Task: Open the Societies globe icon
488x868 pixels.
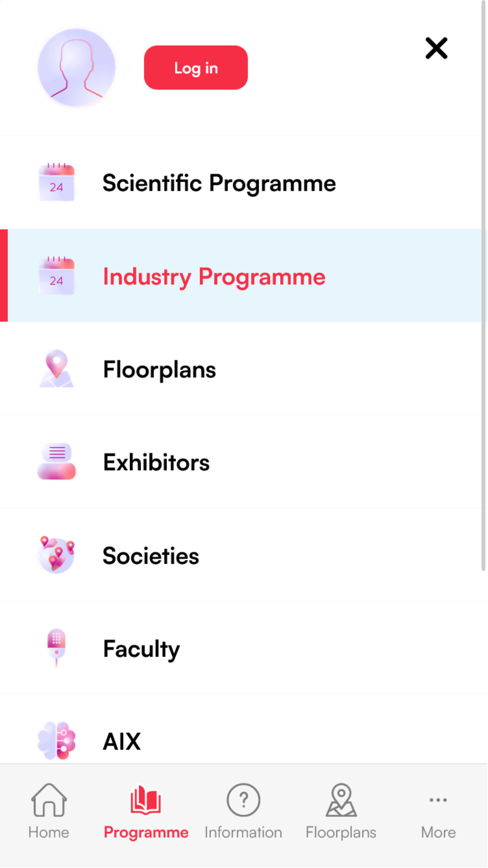Action: tap(57, 555)
